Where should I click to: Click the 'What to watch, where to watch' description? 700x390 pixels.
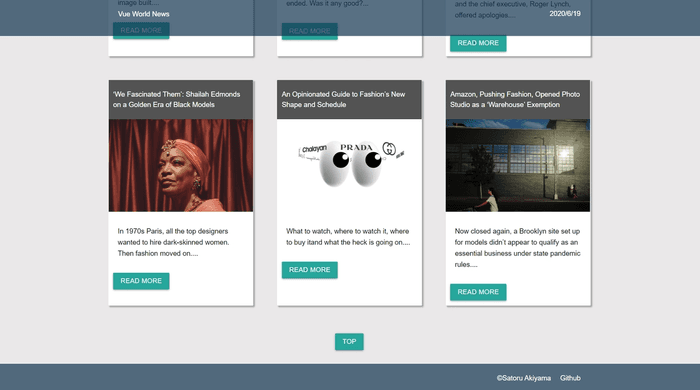pos(348,237)
